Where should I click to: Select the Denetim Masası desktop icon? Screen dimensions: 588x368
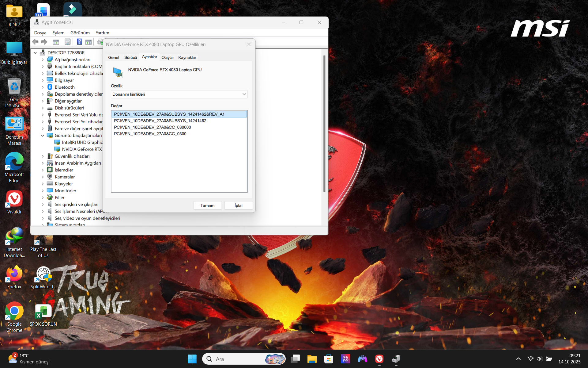pyautogui.click(x=14, y=131)
